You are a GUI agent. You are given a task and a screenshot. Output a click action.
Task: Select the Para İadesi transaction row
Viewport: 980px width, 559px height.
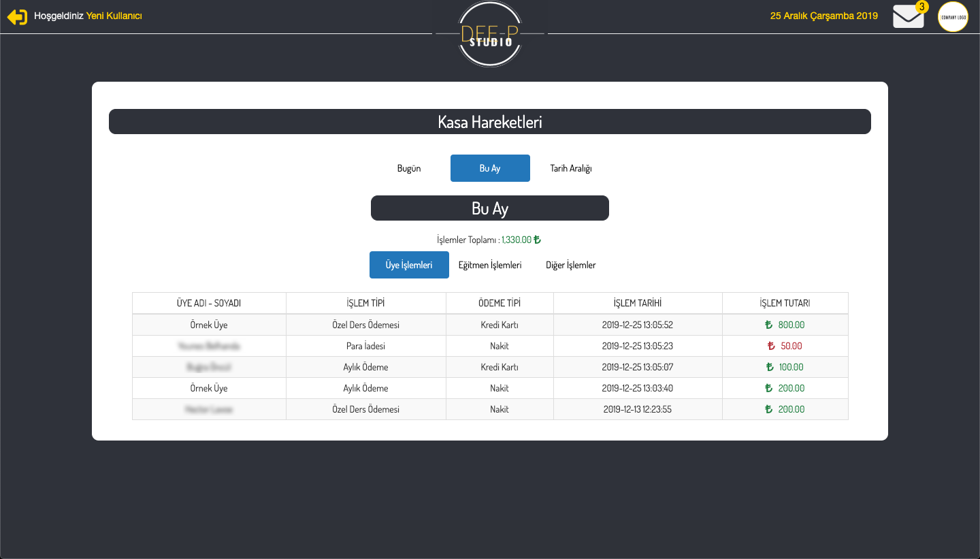click(x=365, y=346)
